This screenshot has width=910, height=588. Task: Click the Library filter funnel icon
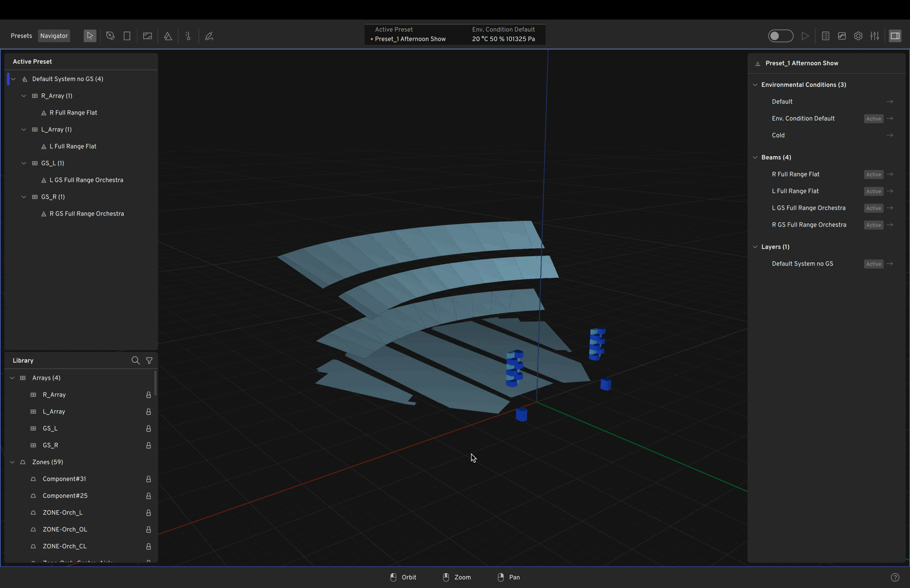(149, 361)
